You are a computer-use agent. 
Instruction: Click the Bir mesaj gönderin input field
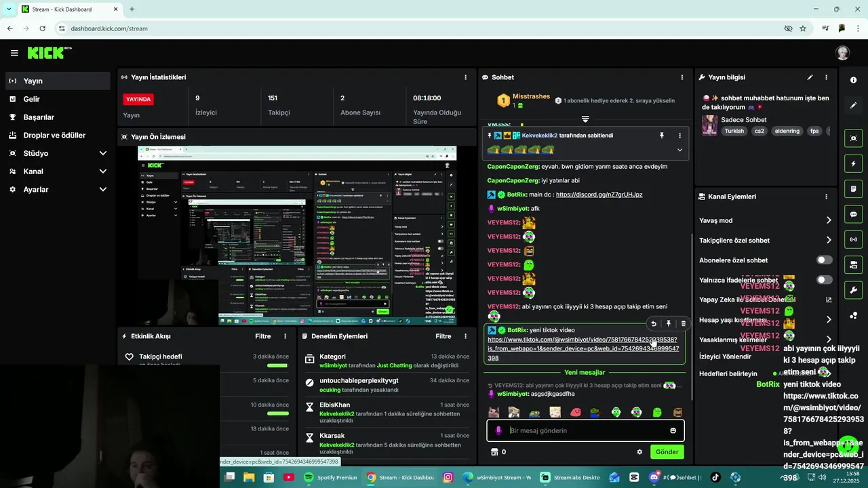click(x=585, y=430)
